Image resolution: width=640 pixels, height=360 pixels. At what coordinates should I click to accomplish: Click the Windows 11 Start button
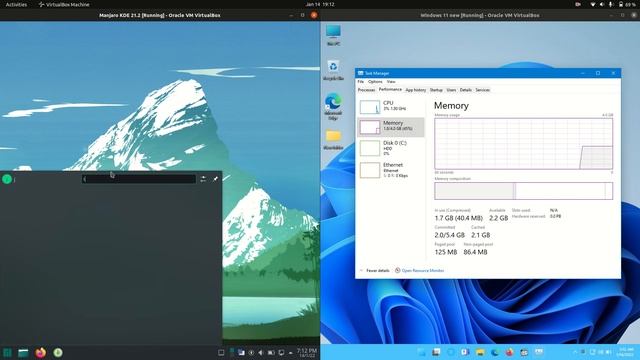421,352
